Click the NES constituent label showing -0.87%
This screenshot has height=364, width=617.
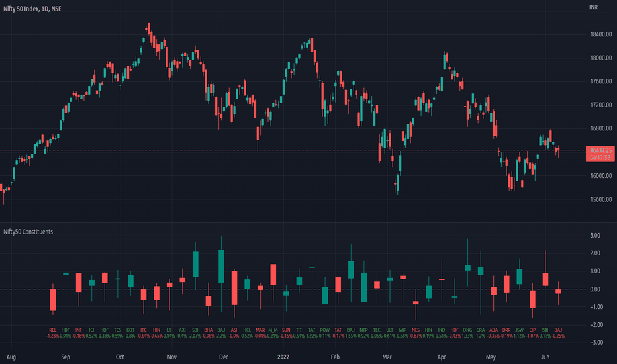tap(416, 333)
